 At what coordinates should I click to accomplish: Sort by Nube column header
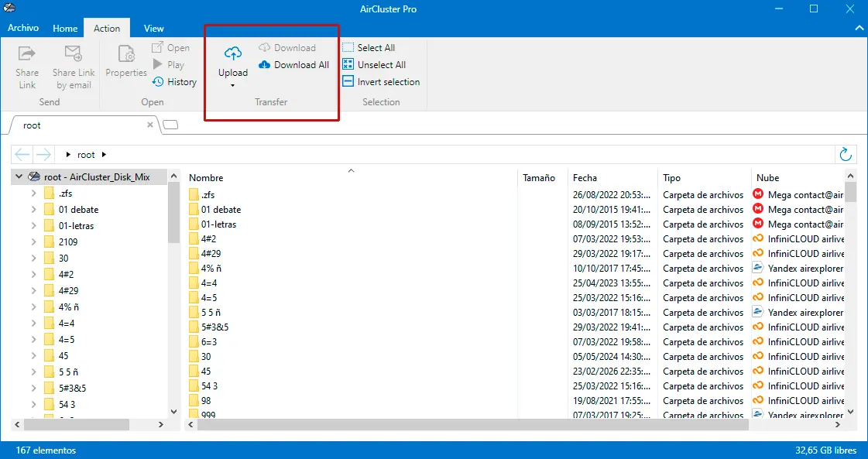click(x=798, y=178)
